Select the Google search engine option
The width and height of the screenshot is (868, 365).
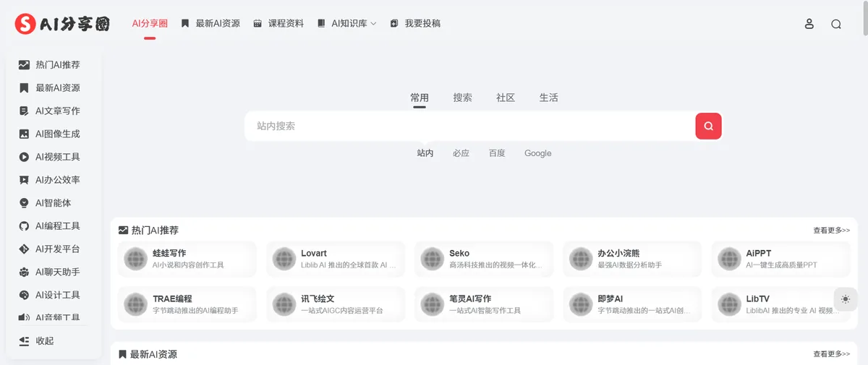pyautogui.click(x=538, y=153)
